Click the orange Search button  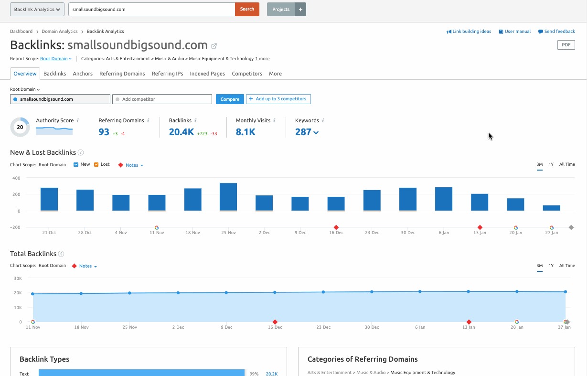click(247, 9)
